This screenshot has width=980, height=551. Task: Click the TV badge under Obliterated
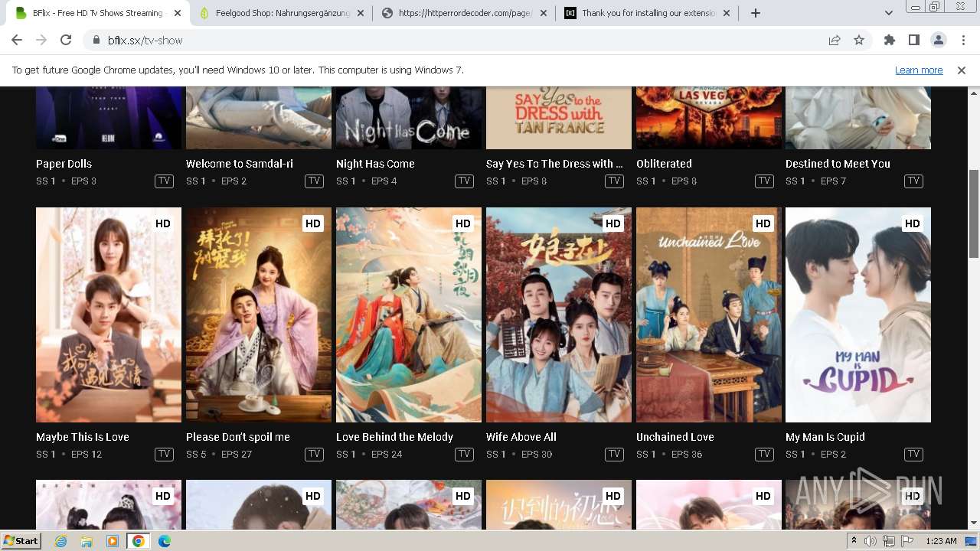coord(764,181)
